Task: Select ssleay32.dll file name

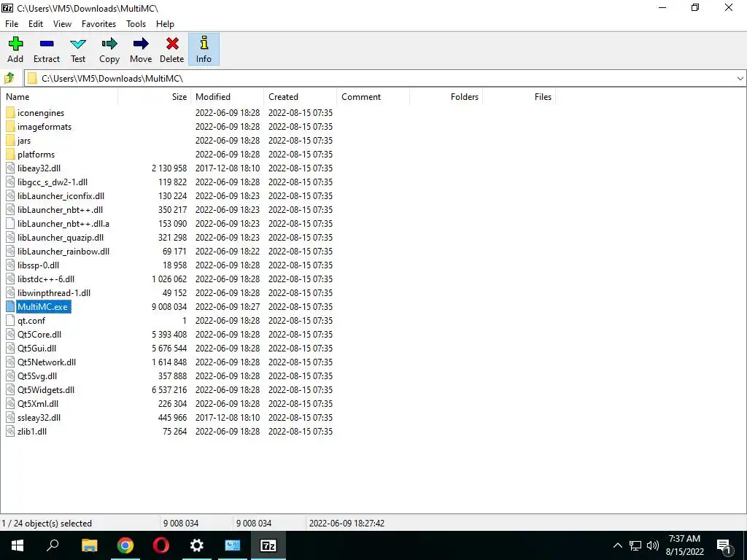Action: click(39, 418)
